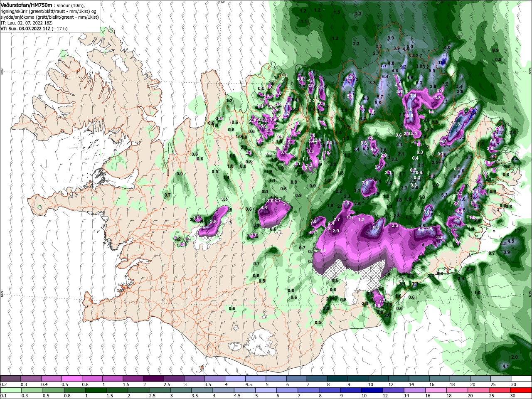Click the '7.0' precipitation value on the map

(365, 182)
